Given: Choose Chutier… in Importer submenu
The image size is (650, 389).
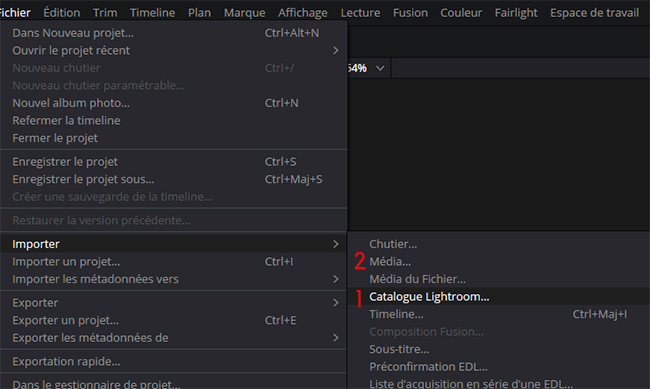Looking at the screenshot, I should pos(499,244).
